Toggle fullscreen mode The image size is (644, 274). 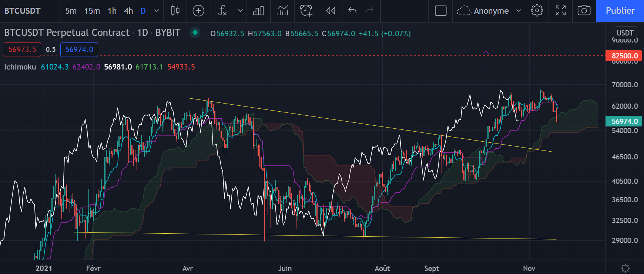(x=560, y=11)
